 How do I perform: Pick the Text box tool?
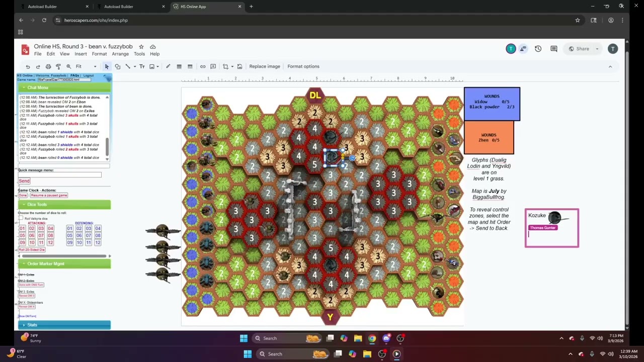coord(142,66)
